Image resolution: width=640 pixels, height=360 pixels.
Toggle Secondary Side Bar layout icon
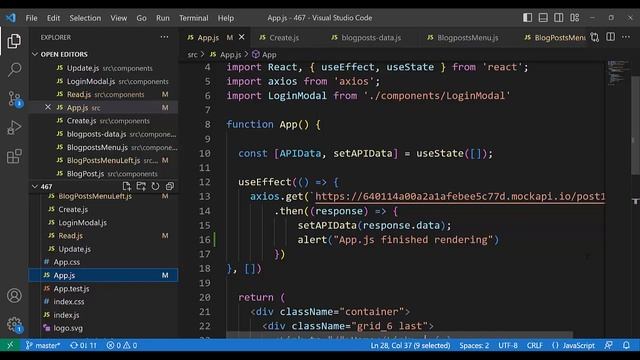point(558,18)
